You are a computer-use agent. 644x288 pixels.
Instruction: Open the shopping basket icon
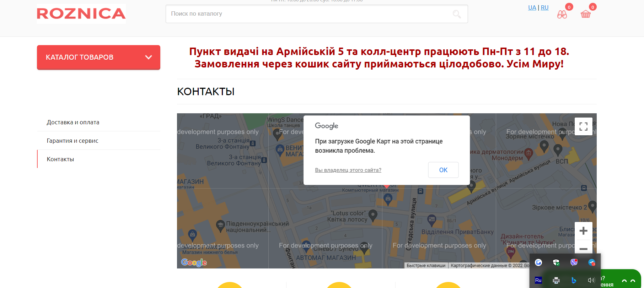[585, 14]
